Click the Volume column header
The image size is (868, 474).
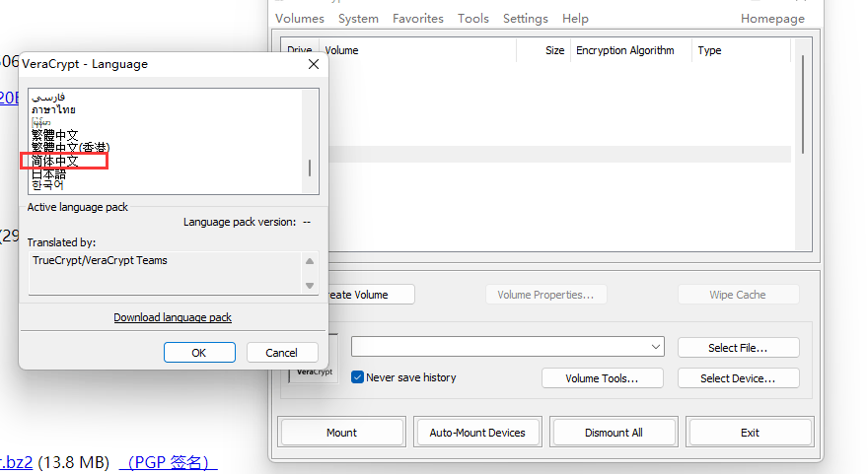(x=419, y=50)
